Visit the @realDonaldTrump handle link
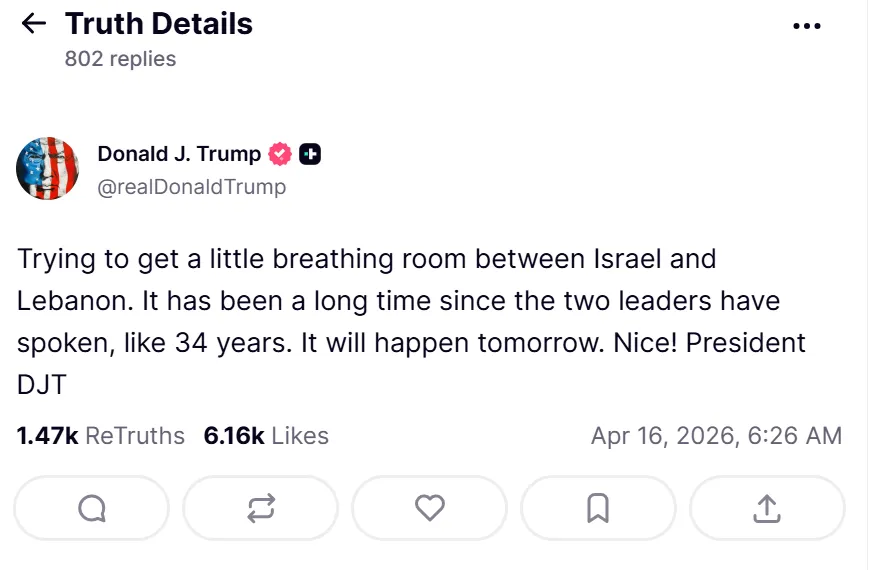The image size is (891, 570). (x=191, y=187)
